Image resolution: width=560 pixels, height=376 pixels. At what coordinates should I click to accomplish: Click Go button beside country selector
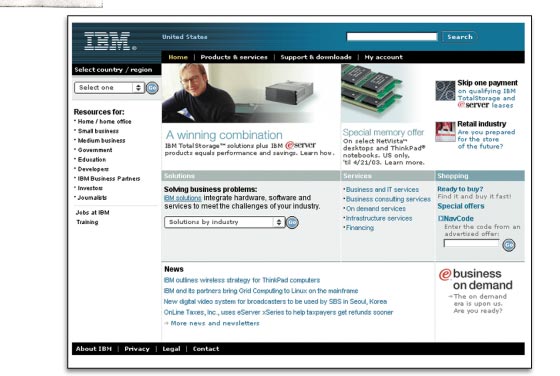(x=152, y=88)
